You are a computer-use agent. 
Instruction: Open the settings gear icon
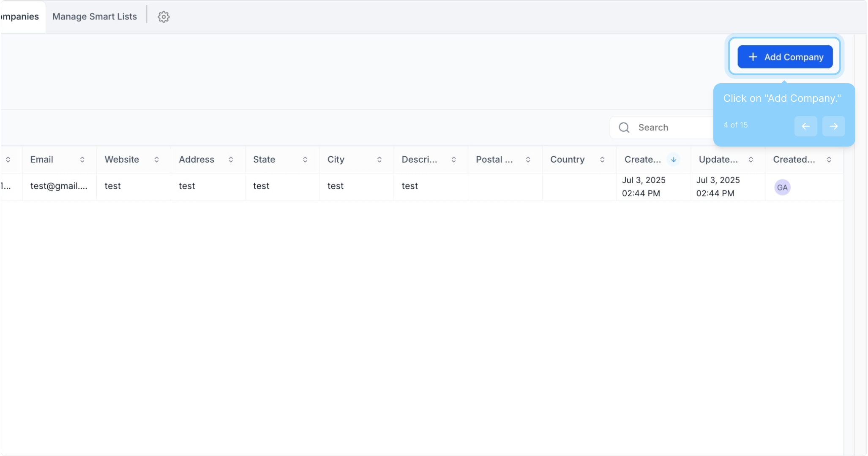click(164, 17)
